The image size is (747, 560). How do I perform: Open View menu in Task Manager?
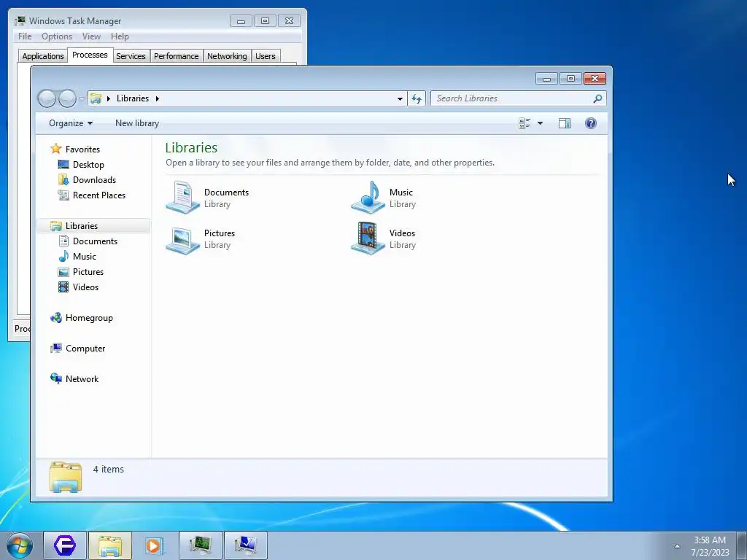point(91,36)
